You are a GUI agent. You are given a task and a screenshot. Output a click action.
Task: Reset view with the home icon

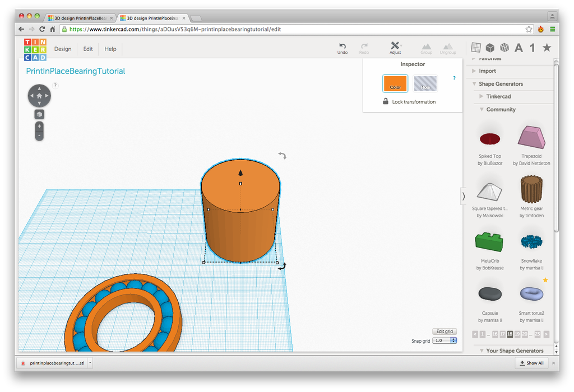tap(39, 96)
